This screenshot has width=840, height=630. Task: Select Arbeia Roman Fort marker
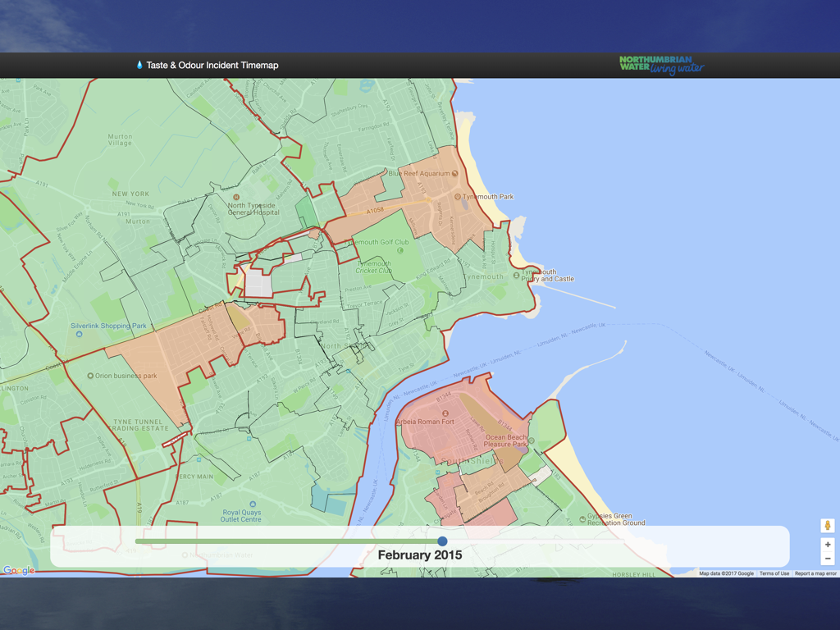(x=445, y=413)
